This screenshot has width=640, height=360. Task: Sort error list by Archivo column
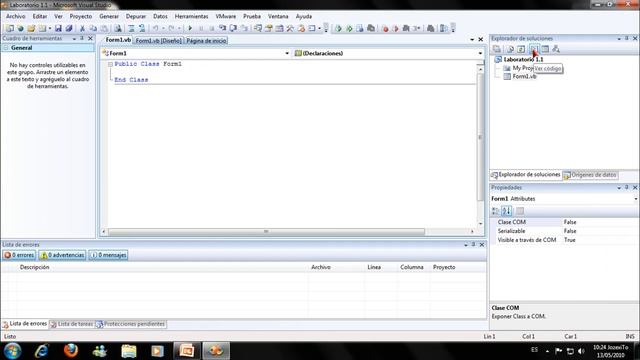(x=336, y=267)
